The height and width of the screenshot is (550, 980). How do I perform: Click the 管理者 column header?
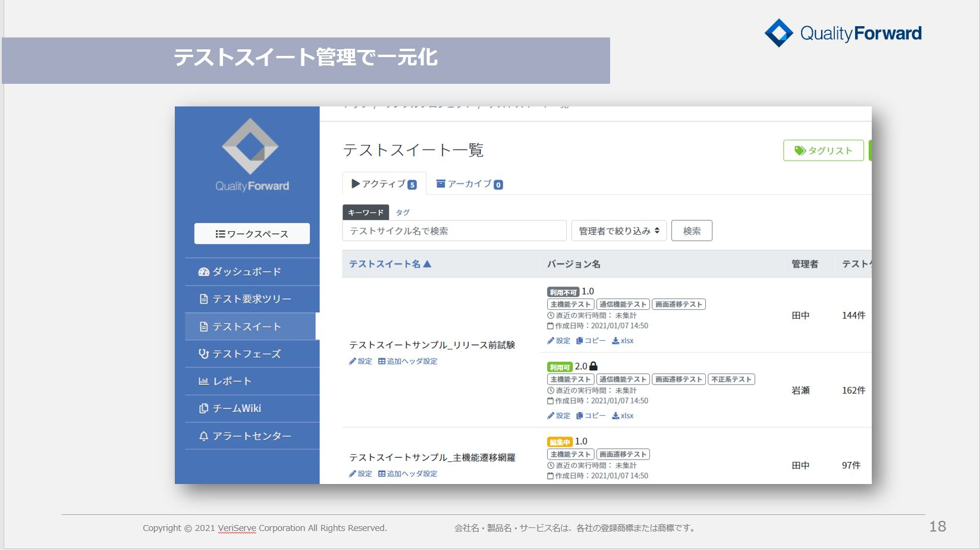coord(805,264)
